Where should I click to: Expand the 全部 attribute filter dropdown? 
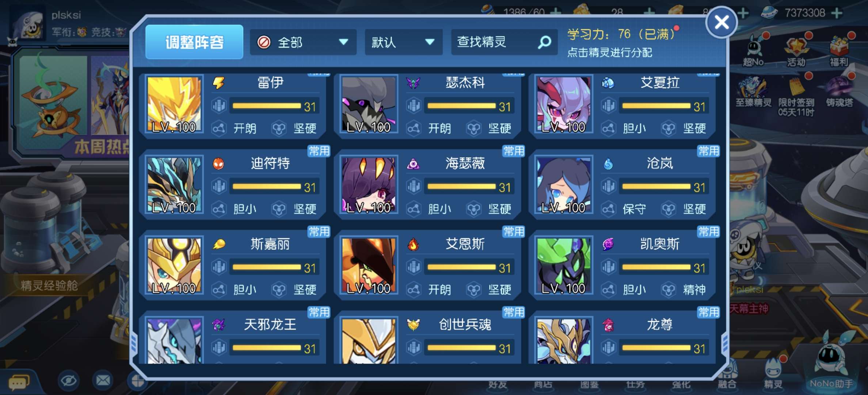point(303,42)
